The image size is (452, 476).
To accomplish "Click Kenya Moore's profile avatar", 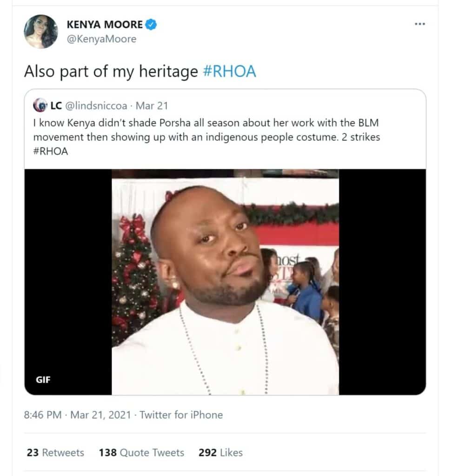I will (x=41, y=32).
